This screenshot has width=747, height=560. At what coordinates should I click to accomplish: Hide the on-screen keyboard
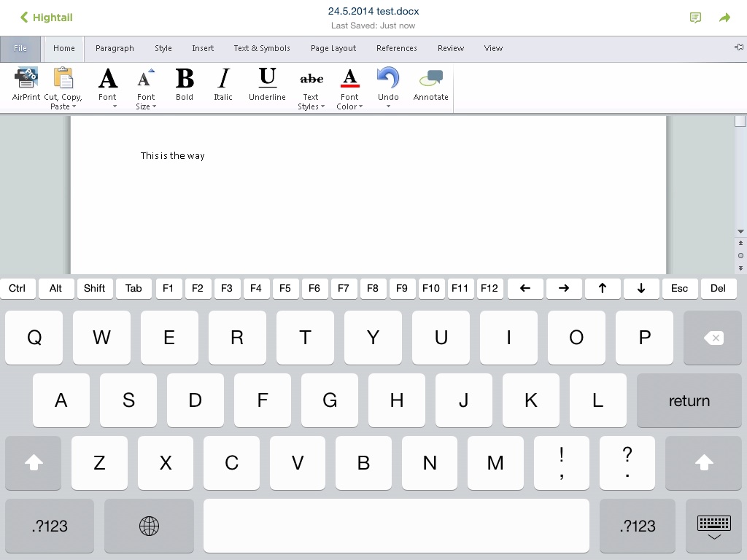pos(713,526)
